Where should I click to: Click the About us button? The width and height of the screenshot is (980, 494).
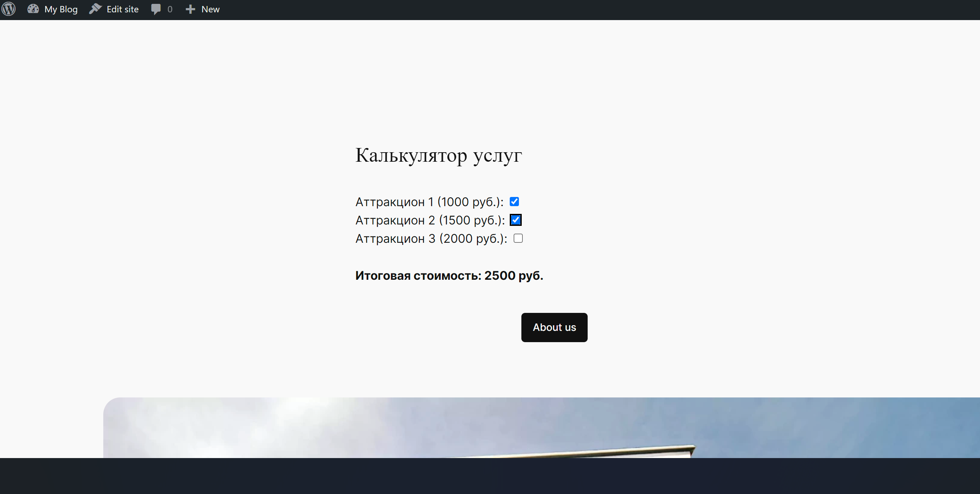coord(554,327)
